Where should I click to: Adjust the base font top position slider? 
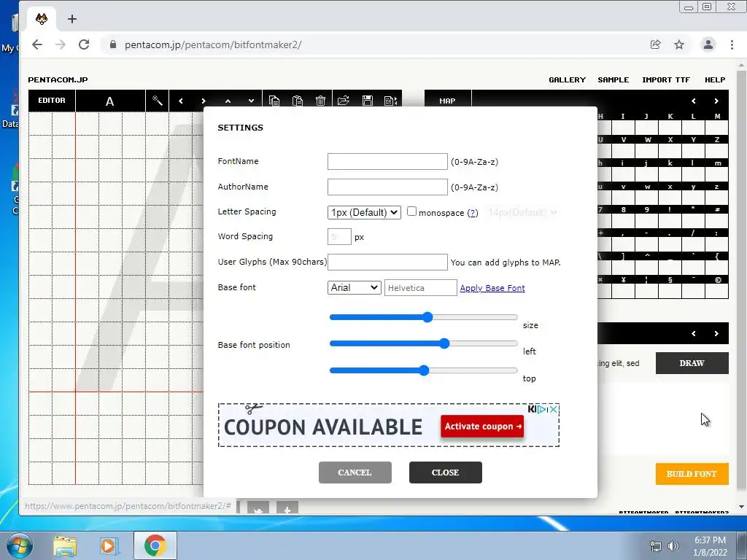click(x=424, y=370)
